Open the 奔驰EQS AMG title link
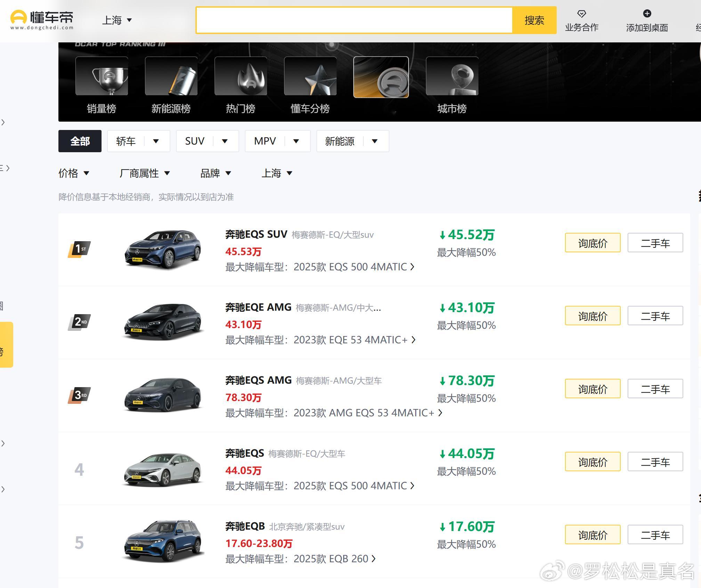 [x=258, y=380]
